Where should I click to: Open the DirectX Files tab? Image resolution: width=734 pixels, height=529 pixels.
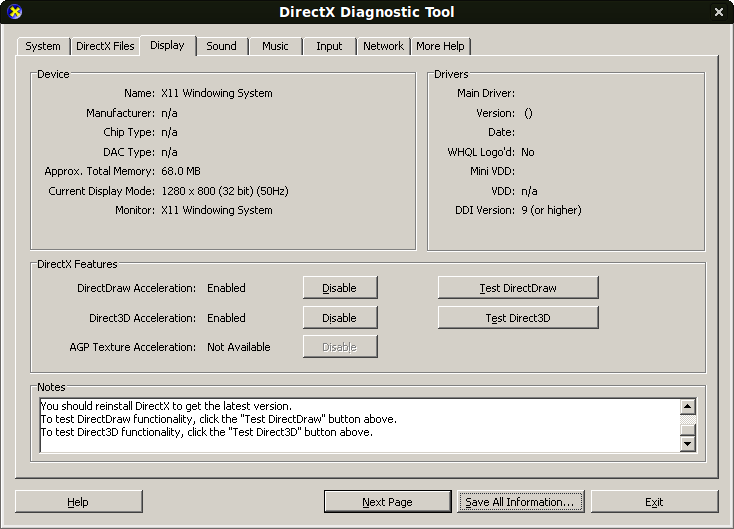tap(104, 46)
